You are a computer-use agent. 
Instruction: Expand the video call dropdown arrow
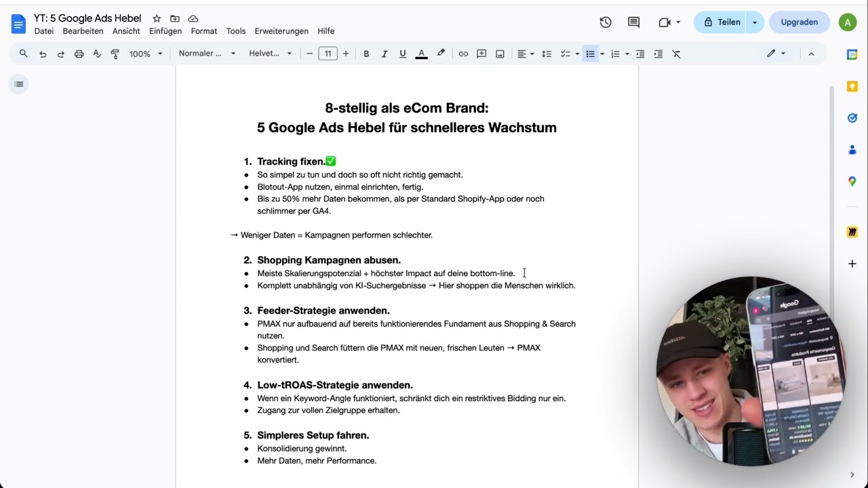(x=678, y=22)
